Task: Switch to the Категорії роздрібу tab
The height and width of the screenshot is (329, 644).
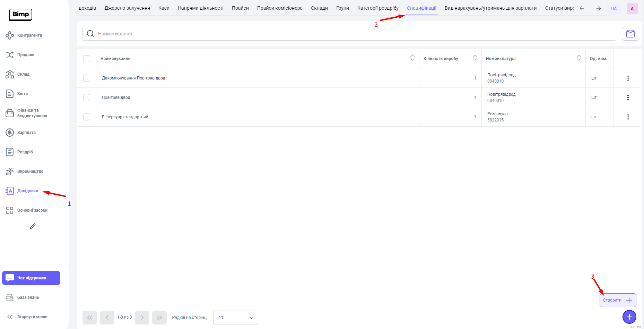Action: (x=378, y=8)
